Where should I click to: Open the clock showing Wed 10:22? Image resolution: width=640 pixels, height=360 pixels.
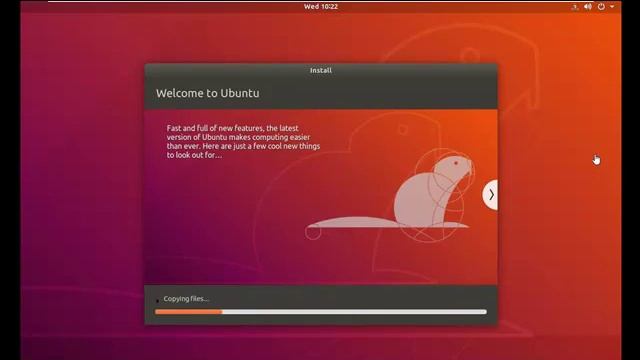(320, 7)
